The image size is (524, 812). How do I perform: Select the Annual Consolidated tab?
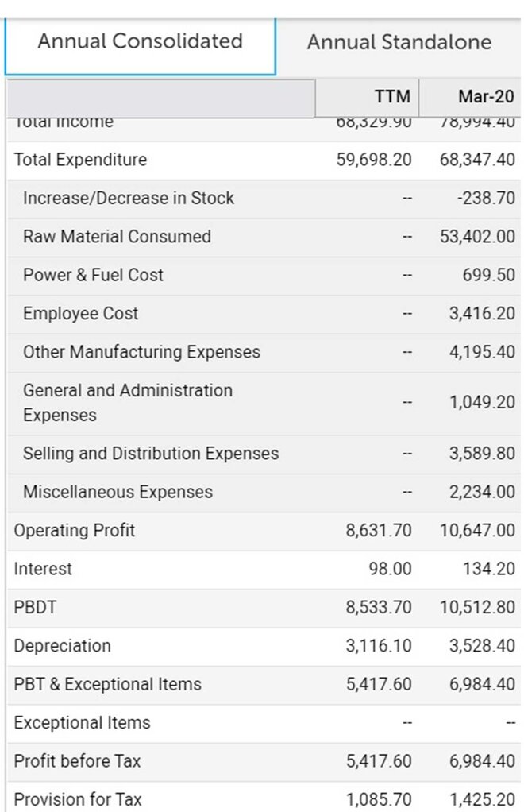point(140,41)
